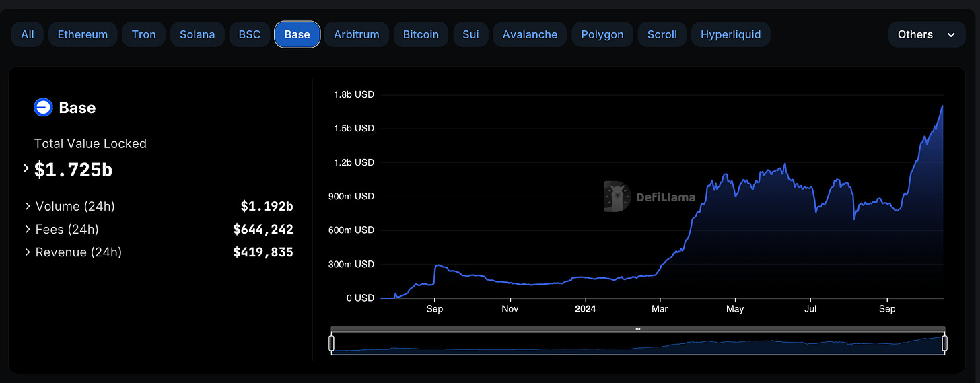The height and width of the screenshot is (383, 980).
Task: Expand the Fees (24h) row
Action: 28,229
